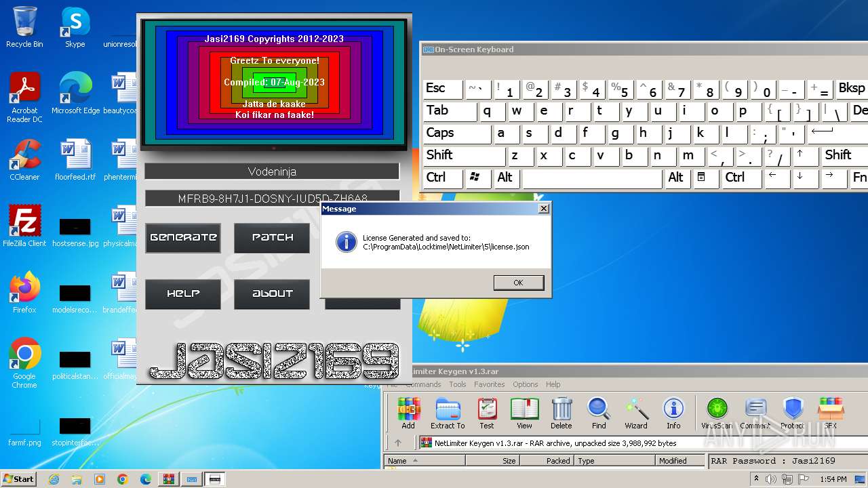Toggle left Ctrl key on On-Screen Keyboard

[x=442, y=178]
